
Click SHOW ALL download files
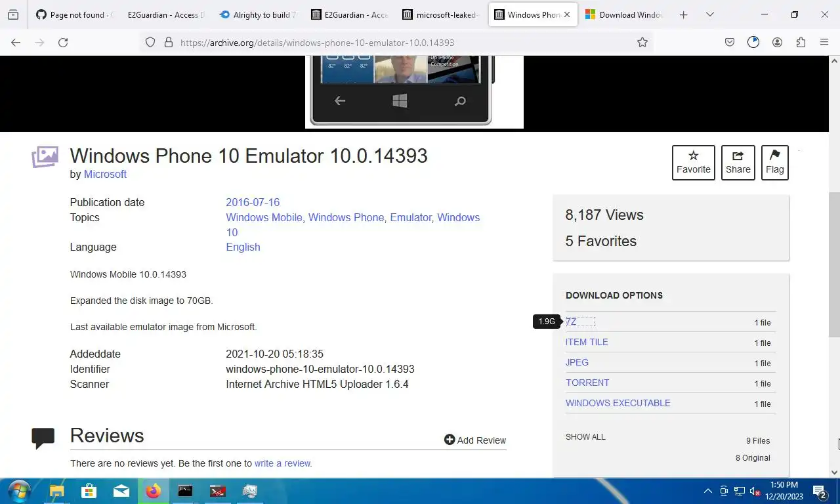tap(585, 436)
